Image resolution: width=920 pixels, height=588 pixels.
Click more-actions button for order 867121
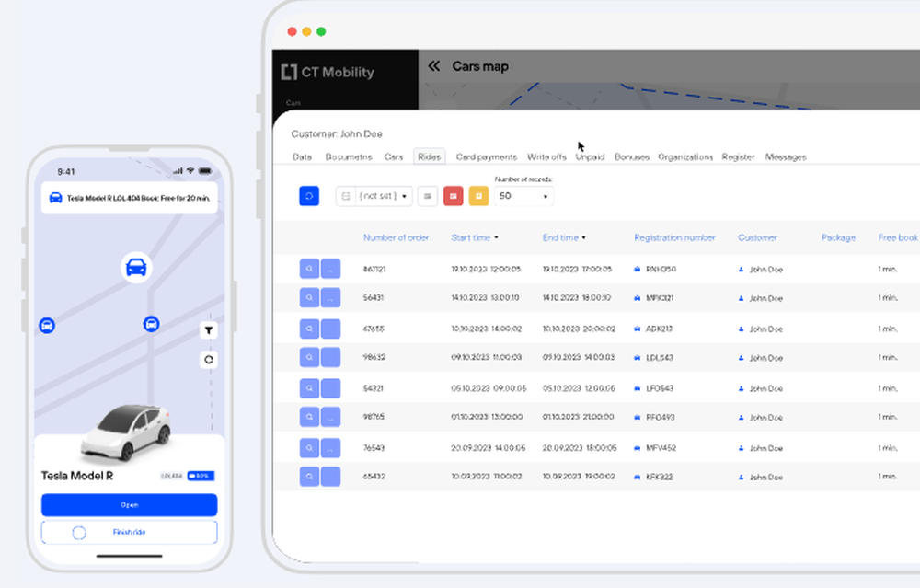tap(330, 269)
